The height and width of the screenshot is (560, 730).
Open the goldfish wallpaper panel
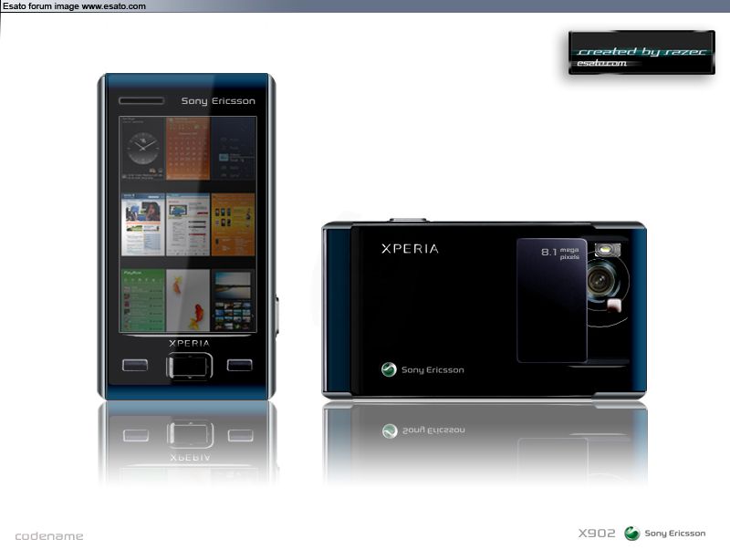tap(188, 301)
